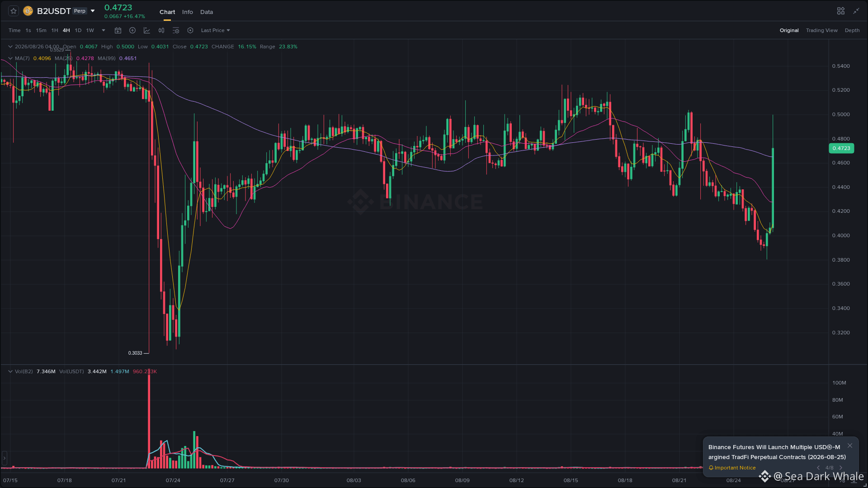868x488 pixels.
Task: Click the 0.5400 price axis label
Action: (x=841, y=66)
